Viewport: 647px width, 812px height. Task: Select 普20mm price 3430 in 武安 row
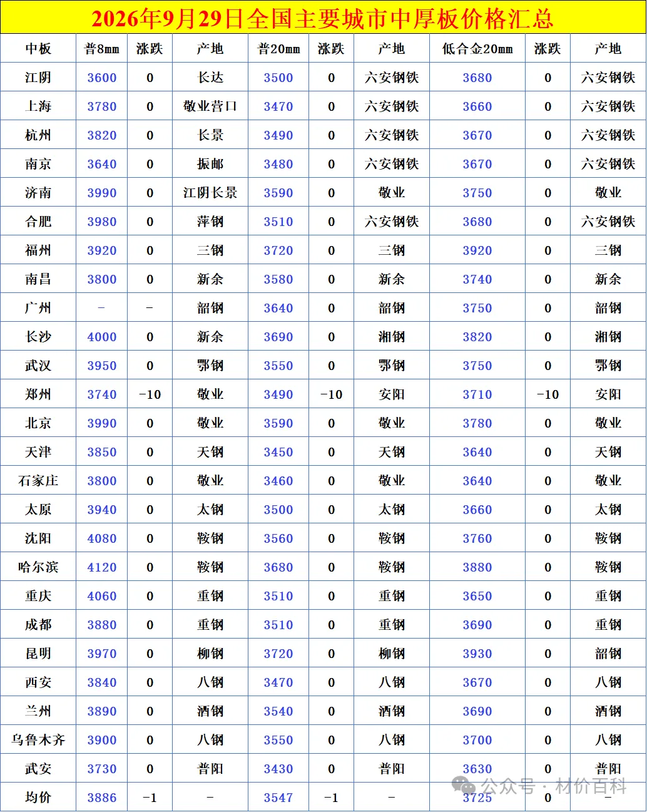278,769
